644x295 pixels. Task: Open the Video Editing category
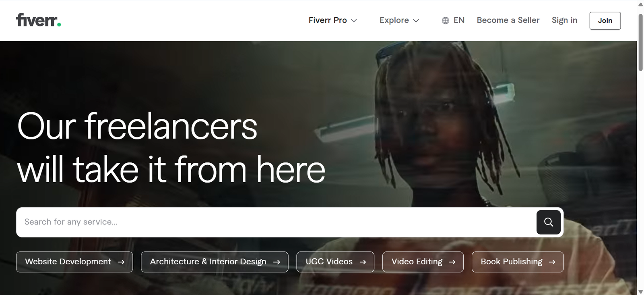[423, 262]
